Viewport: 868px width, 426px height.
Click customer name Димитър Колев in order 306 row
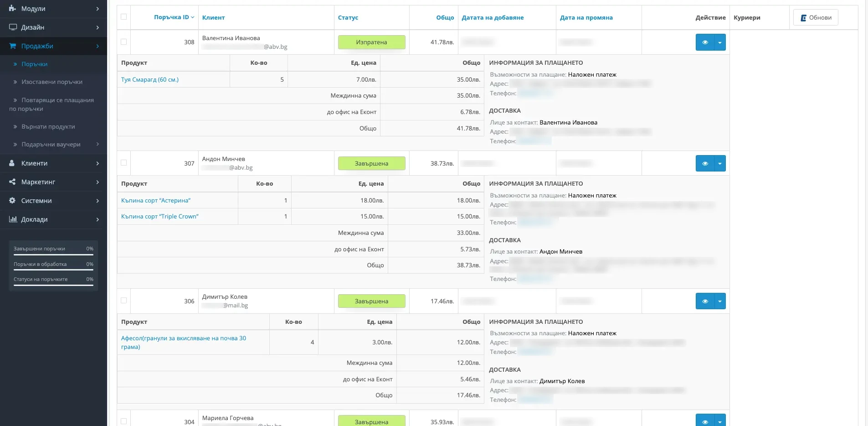[x=225, y=296]
